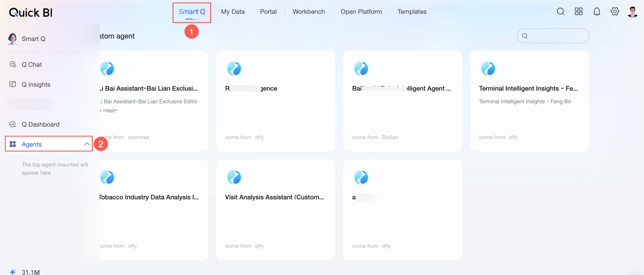Screen dimensions: 644x275
Task: Open the Visit Analysis Assistant card
Action: pos(275,210)
